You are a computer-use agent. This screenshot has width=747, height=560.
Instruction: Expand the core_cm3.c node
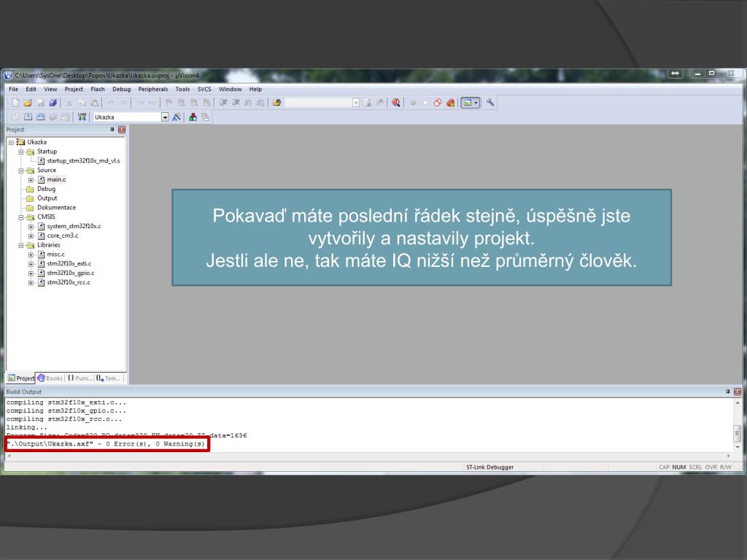[x=31, y=236]
